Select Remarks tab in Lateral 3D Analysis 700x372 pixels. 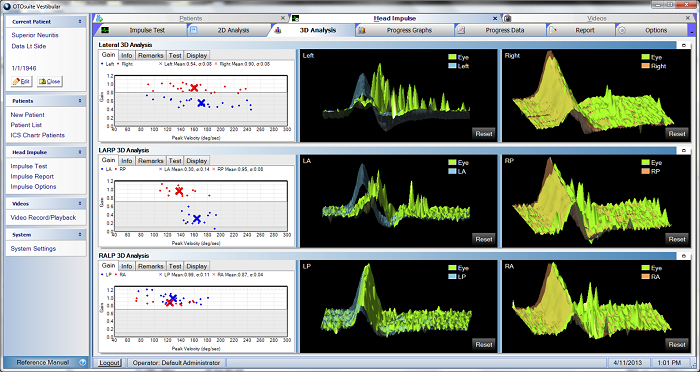150,55
